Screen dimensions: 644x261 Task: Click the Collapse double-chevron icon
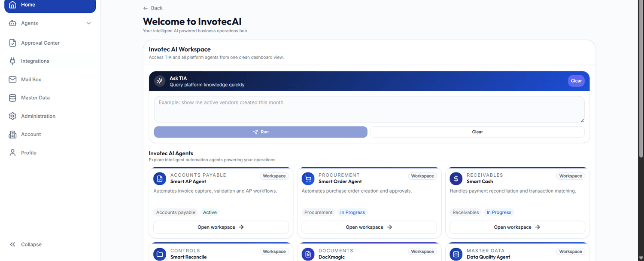(12, 245)
